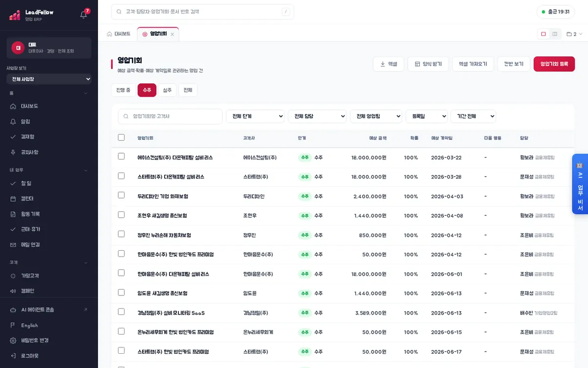Open 캘린더 calendar icon in sidebar
Screen dimensions: 588x368
tap(13, 199)
